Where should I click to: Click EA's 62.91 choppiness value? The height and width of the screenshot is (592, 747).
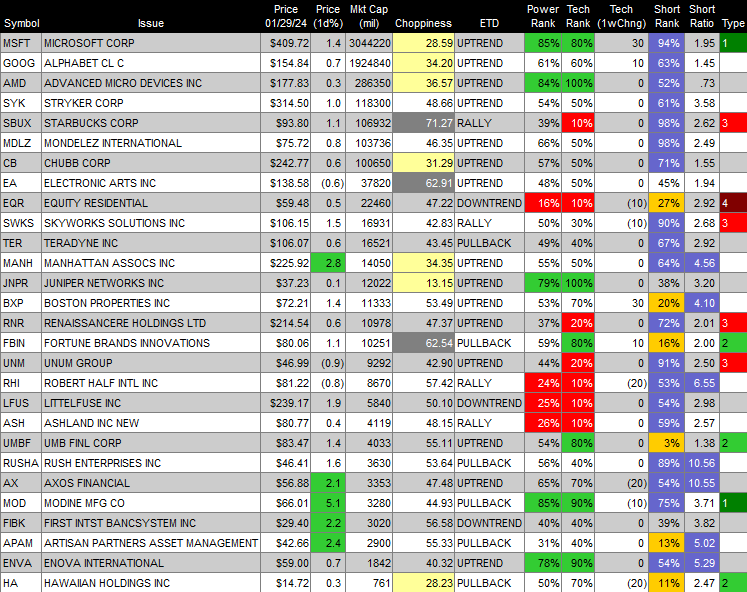[424, 183]
